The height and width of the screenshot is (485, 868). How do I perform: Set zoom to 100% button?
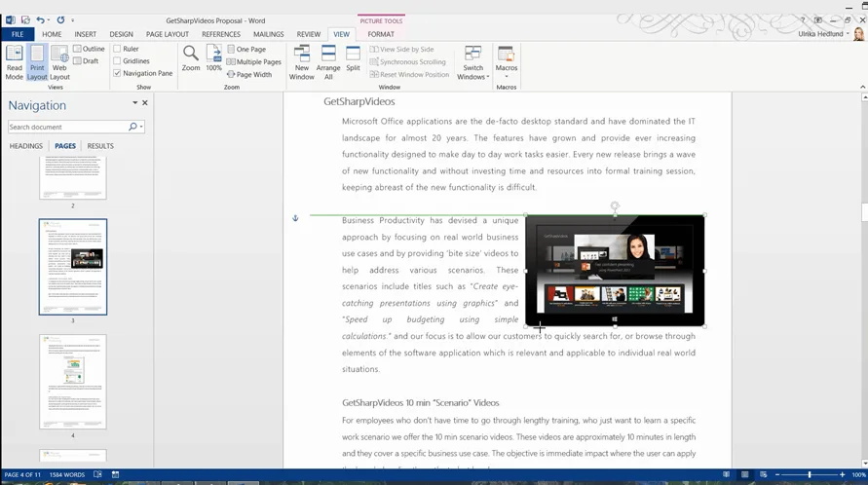(x=213, y=58)
